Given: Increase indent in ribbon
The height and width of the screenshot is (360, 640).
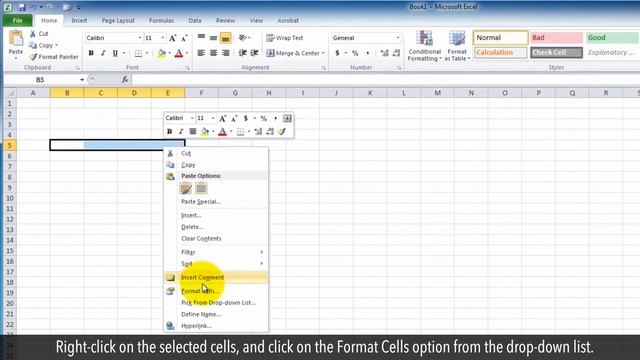Looking at the screenshot, I should [254, 53].
